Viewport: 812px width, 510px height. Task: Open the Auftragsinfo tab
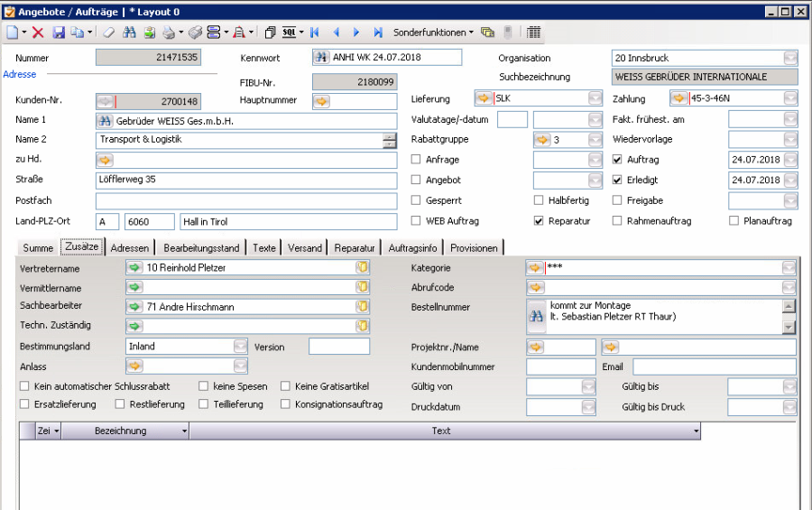[x=413, y=248]
